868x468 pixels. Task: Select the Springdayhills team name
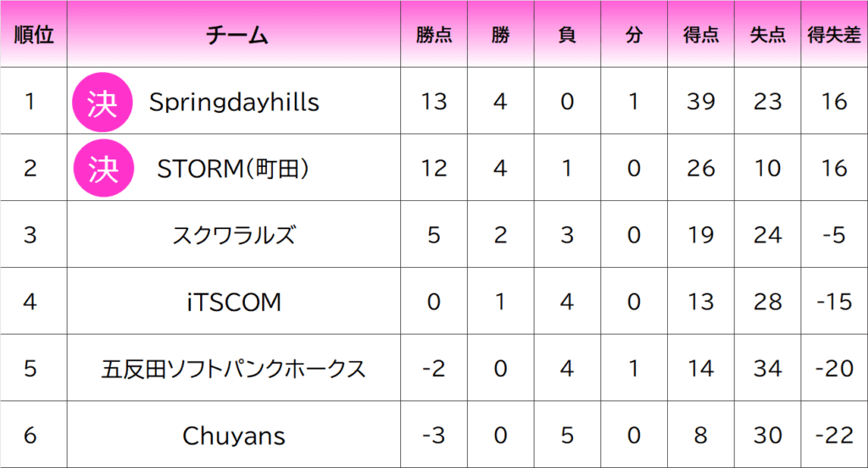[x=234, y=103]
